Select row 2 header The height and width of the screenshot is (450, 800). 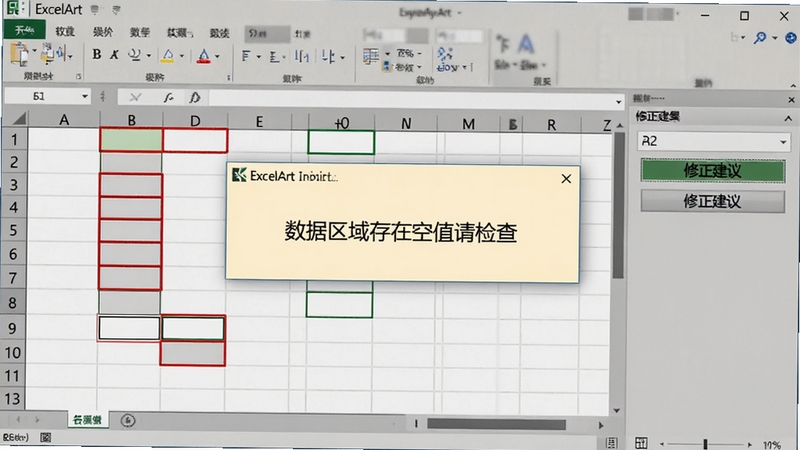tap(14, 162)
